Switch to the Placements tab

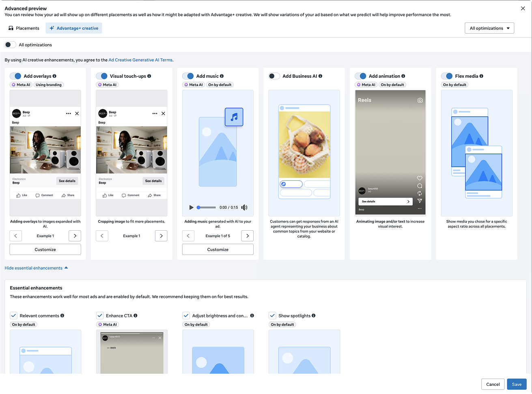pyautogui.click(x=24, y=28)
